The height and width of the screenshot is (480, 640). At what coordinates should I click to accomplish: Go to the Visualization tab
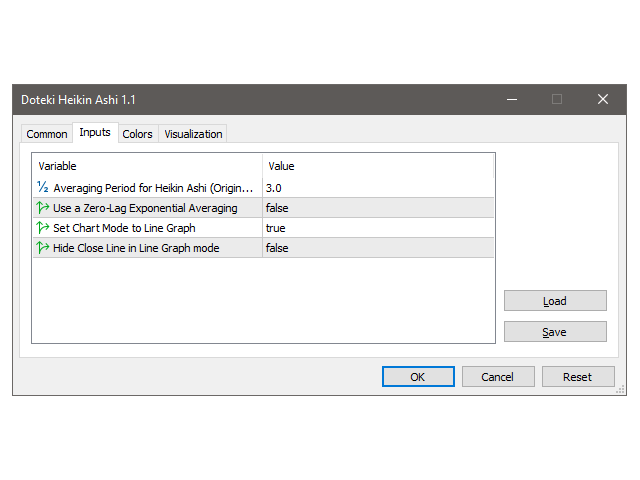193,134
